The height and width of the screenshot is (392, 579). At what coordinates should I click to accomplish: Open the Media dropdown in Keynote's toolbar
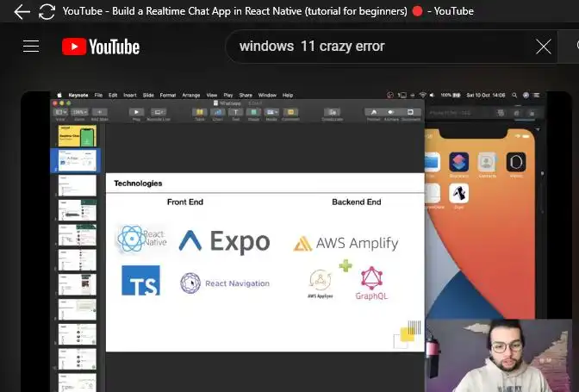pyautogui.click(x=271, y=112)
